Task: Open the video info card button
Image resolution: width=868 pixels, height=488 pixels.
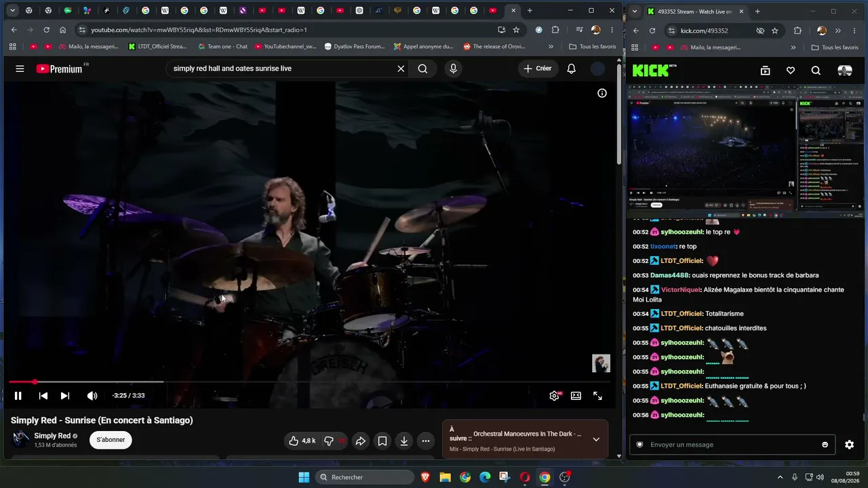Action: pyautogui.click(x=601, y=93)
